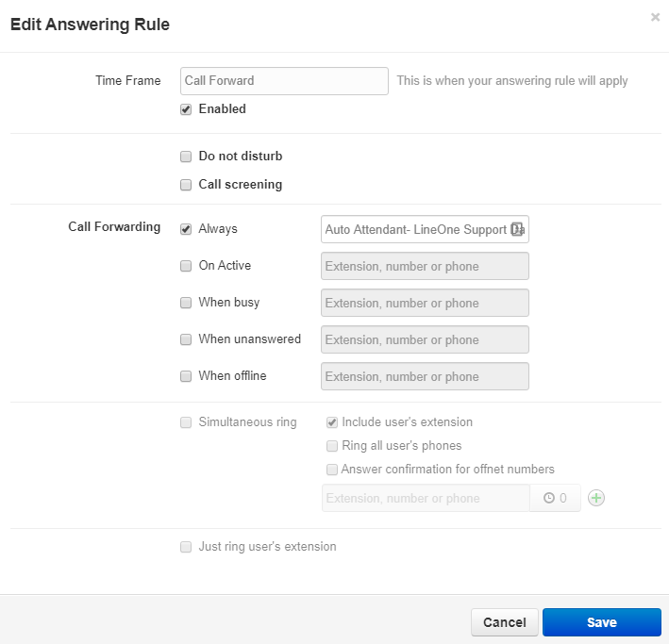Enable Call screening
The width and height of the screenshot is (669, 644).
click(186, 185)
